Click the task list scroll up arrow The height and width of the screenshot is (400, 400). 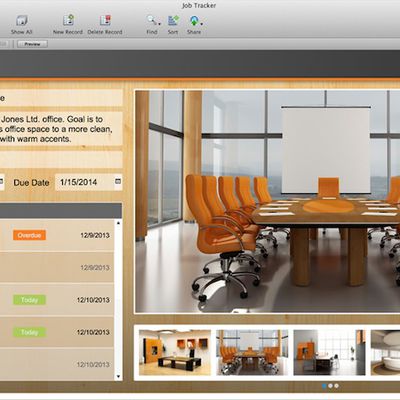(x=118, y=223)
